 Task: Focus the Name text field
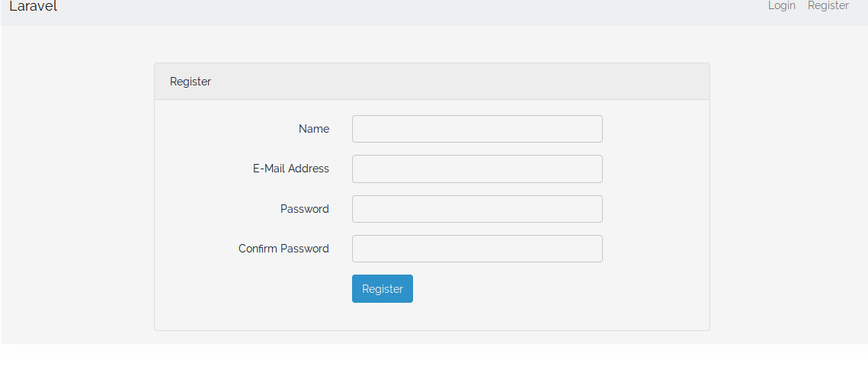477,129
